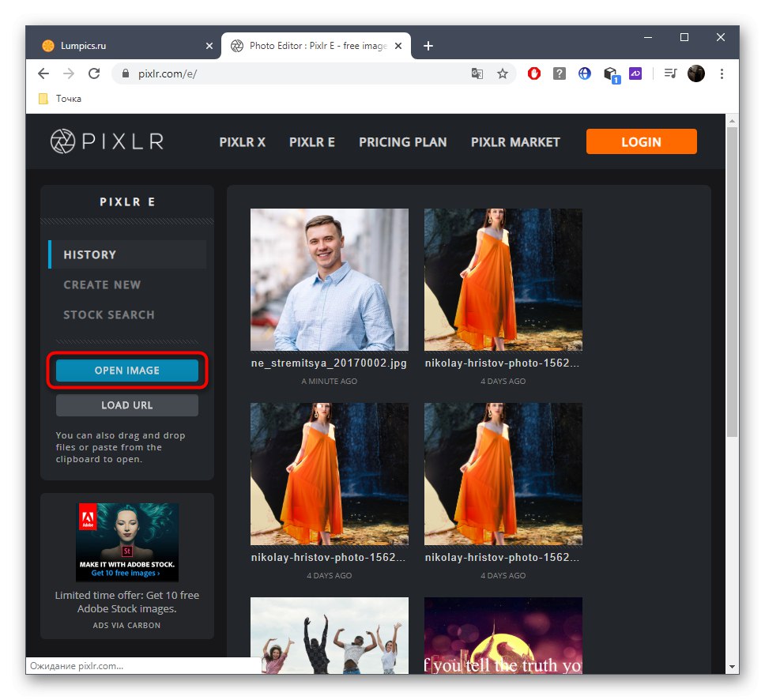
Task: Click the question mark extension icon
Action: 559,73
